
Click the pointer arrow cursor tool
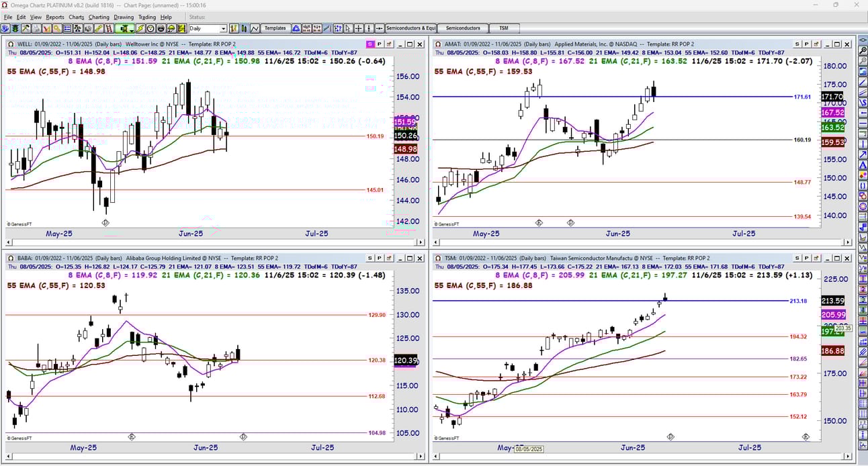point(348,29)
